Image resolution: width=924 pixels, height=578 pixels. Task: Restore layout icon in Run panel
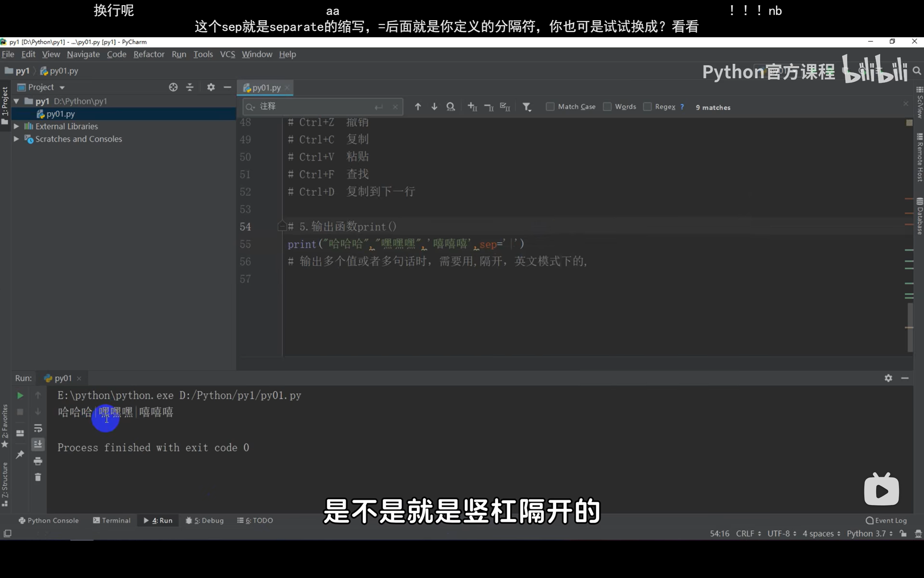pos(20,433)
